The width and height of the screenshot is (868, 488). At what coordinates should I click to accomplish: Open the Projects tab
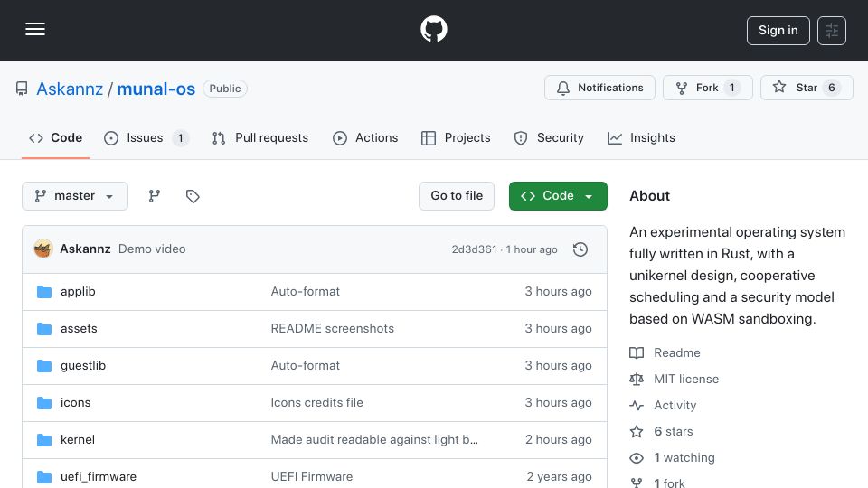click(x=456, y=137)
